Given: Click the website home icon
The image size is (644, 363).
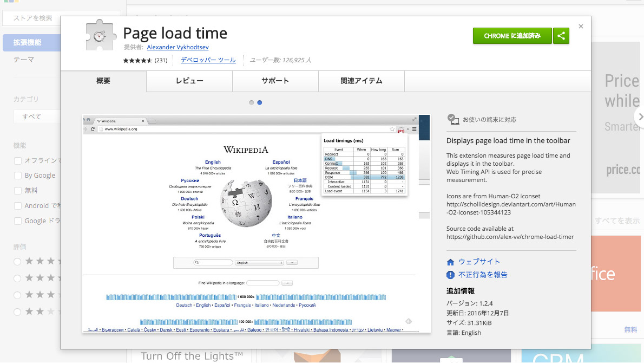Looking at the screenshot, I should [x=451, y=262].
